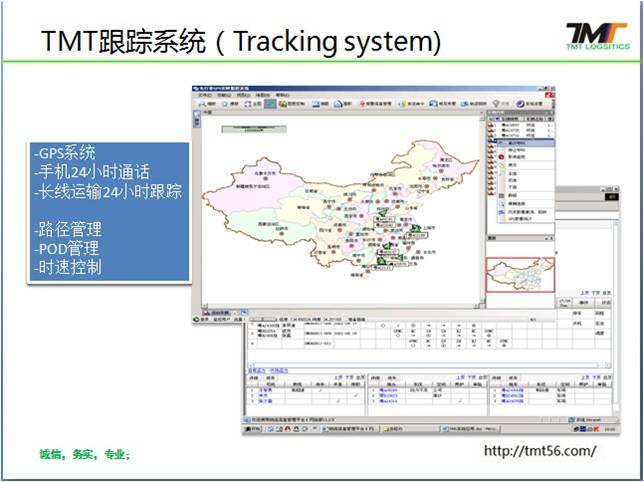Toggle the highlighted green toolbar button
Image resolution: width=644 pixels, height=482 pixels.
point(270,104)
